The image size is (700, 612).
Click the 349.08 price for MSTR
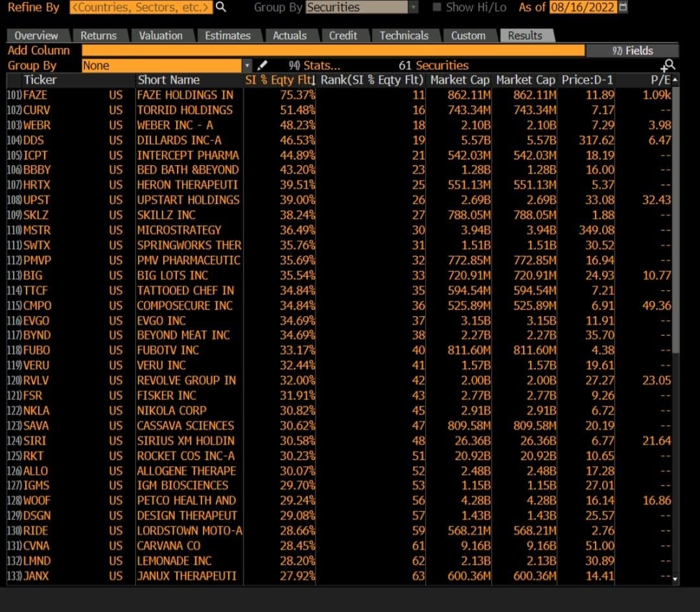coord(596,230)
